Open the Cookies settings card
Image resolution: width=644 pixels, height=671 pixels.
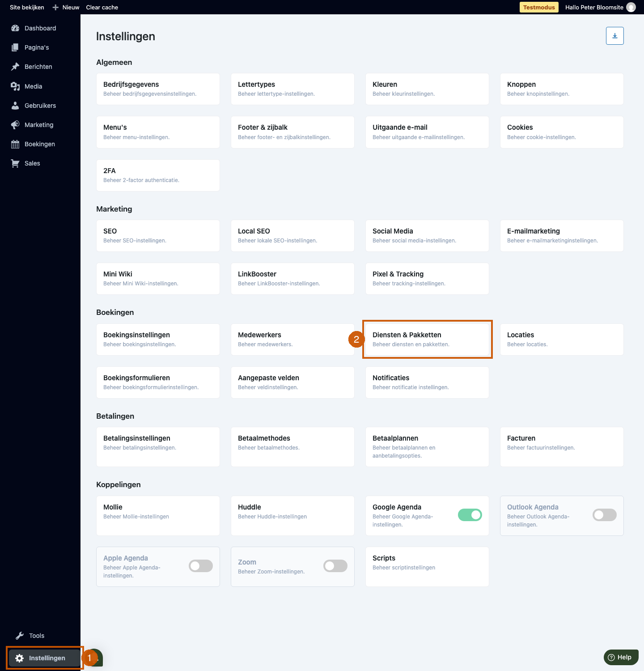tap(562, 132)
